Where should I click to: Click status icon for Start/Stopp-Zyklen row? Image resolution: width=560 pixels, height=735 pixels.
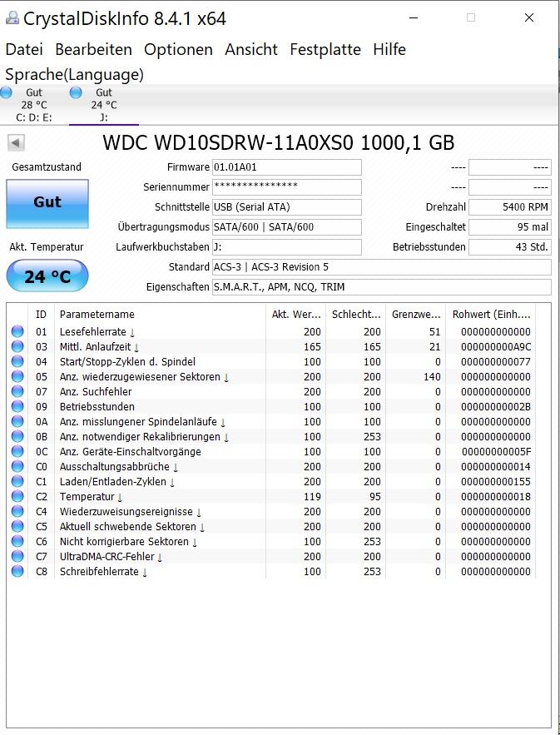17,361
